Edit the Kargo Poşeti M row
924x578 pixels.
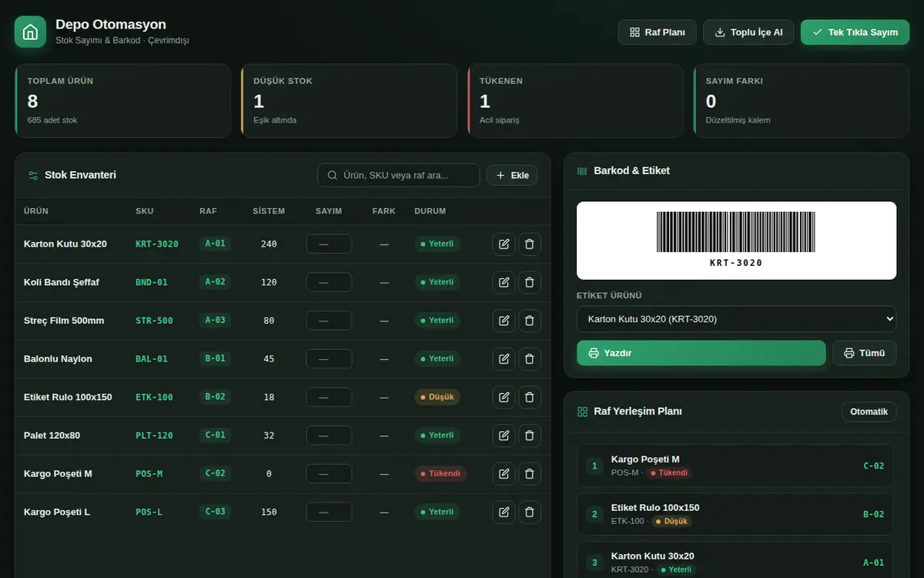504,474
